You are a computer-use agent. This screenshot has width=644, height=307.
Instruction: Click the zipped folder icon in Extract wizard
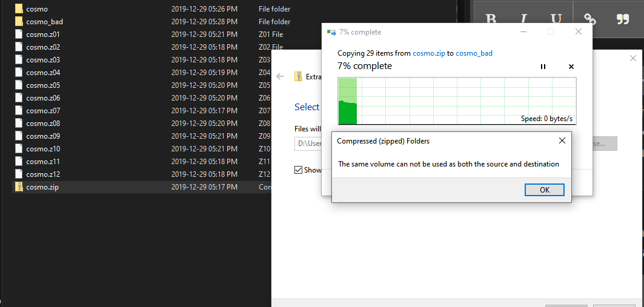298,76
